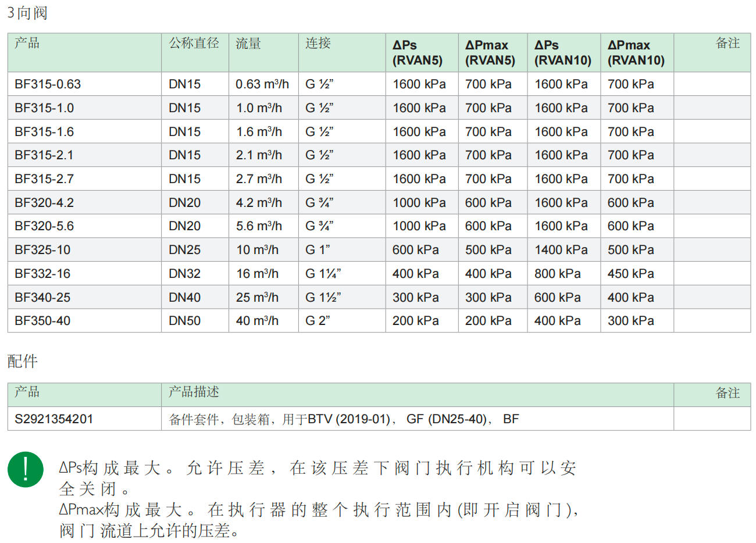Click the "流量" column header
The width and height of the screenshot is (756, 543).
point(248,44)
